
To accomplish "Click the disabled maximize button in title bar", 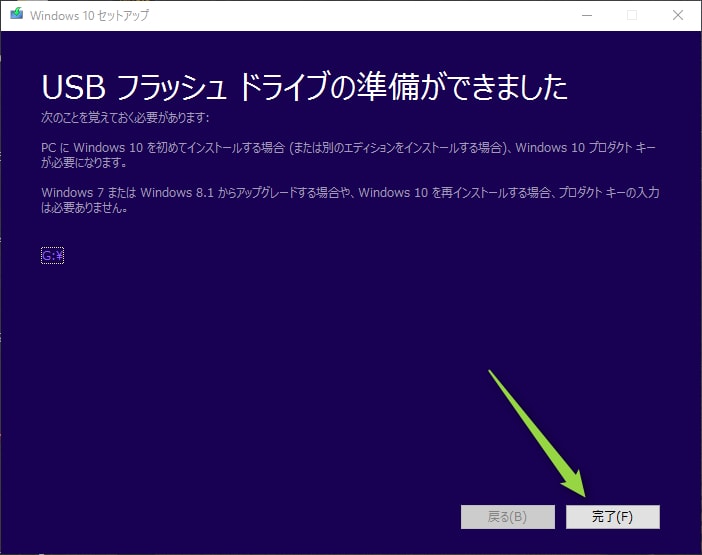I will tap(631, 16).
